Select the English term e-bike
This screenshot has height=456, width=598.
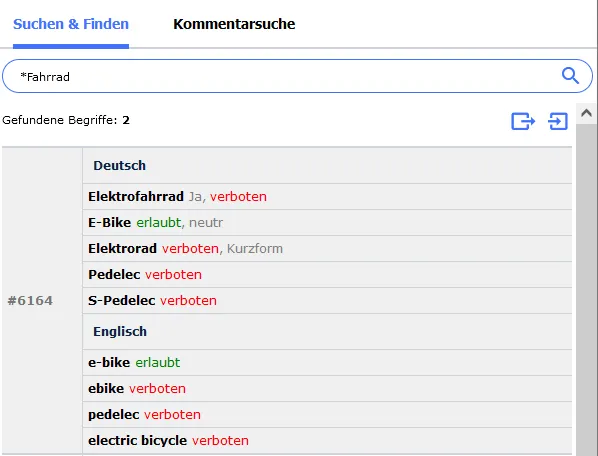(109, 363)
